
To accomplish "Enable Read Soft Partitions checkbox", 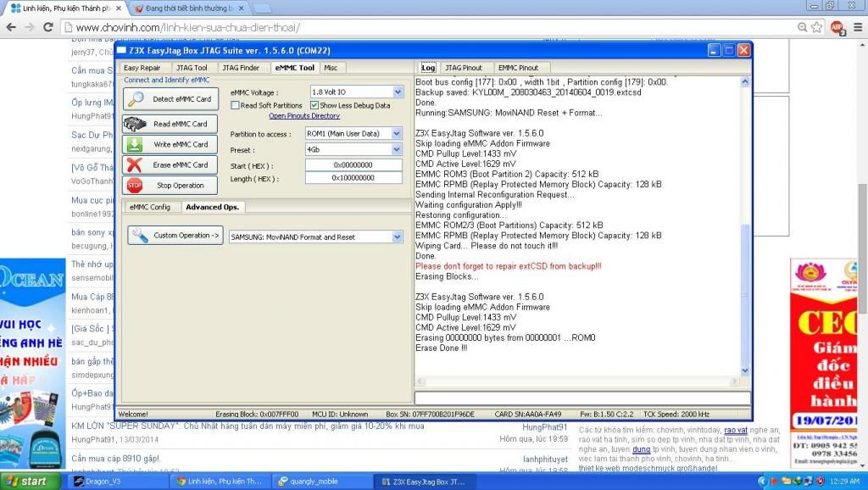I will coord(236,105).
